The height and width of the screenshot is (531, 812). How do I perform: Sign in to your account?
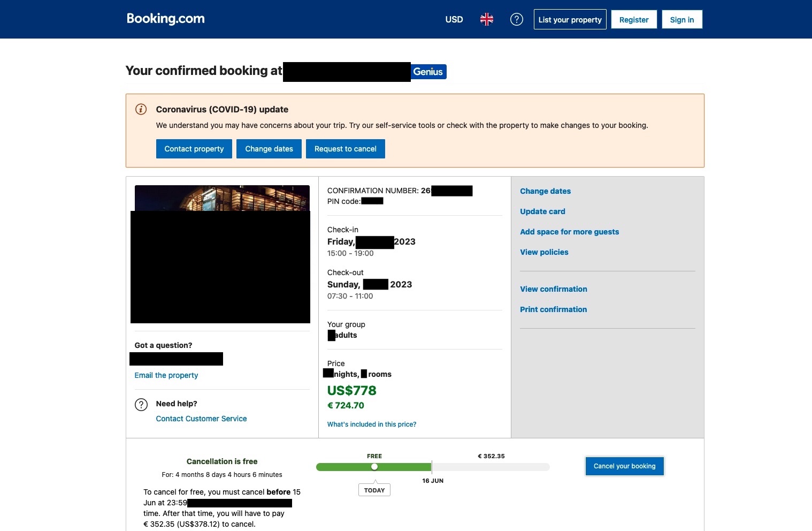click(682, 19)
